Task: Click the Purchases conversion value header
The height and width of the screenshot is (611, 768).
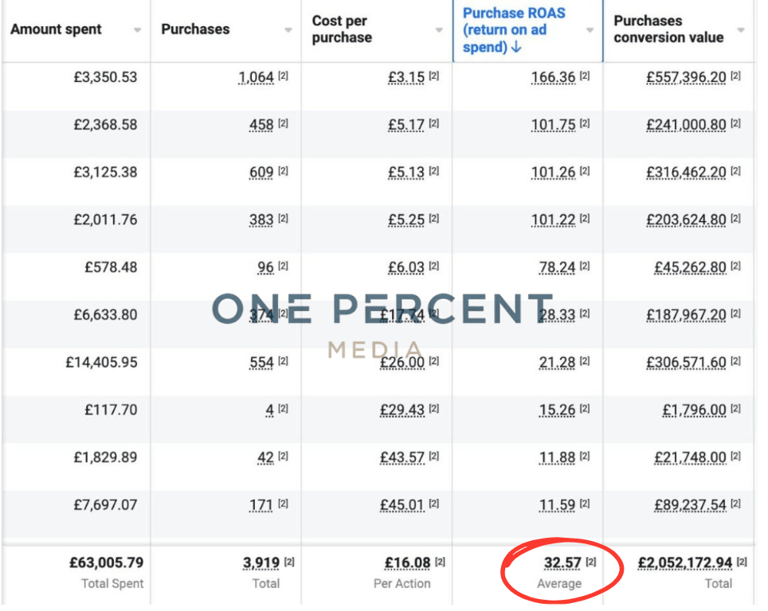Action: pyautogui.click(x=662, y=29)
